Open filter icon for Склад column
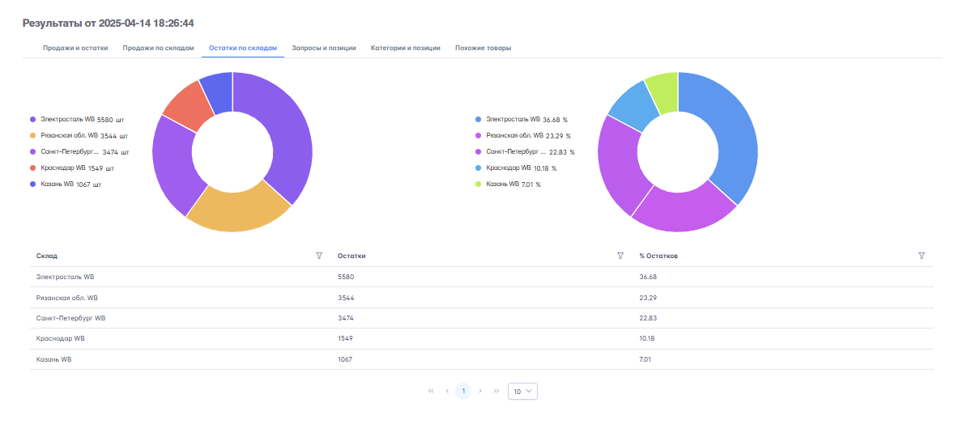The image size is (980, 424). click(318, 256)
